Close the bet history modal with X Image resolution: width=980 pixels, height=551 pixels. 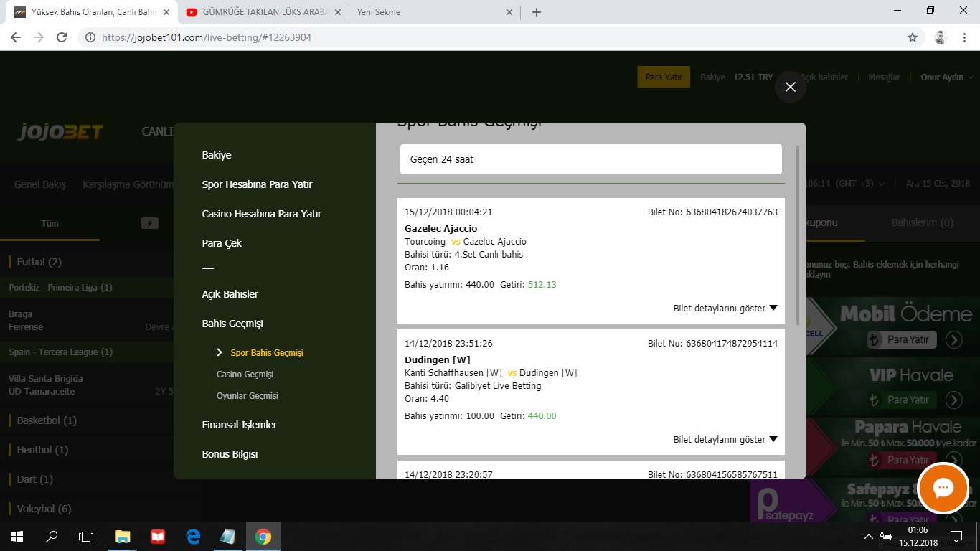click(x=791, y=87)
